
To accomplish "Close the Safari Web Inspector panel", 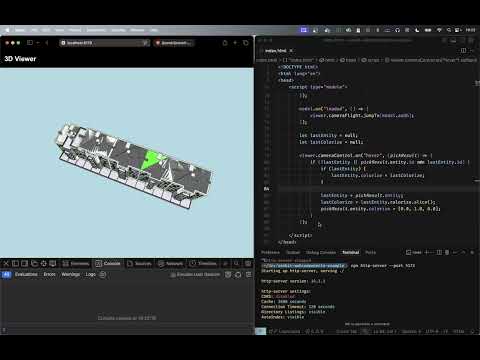I will tap(6, 263).
